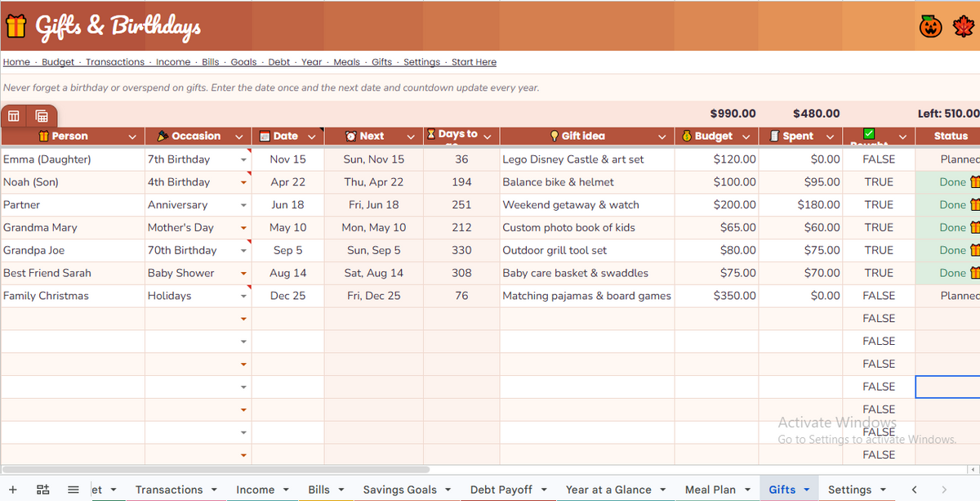Select the 'Left: 510.00' remaining cell

point(947,114)
